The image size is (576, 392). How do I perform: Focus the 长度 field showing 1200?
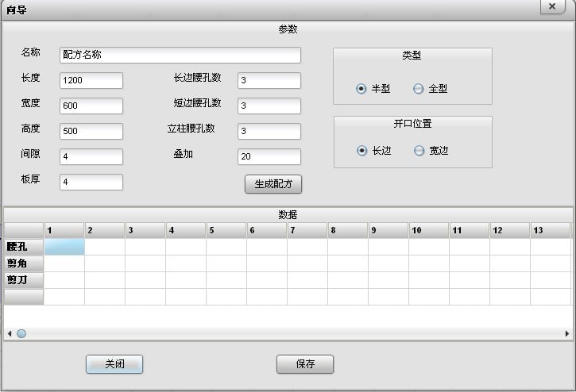tap(91, 80)
